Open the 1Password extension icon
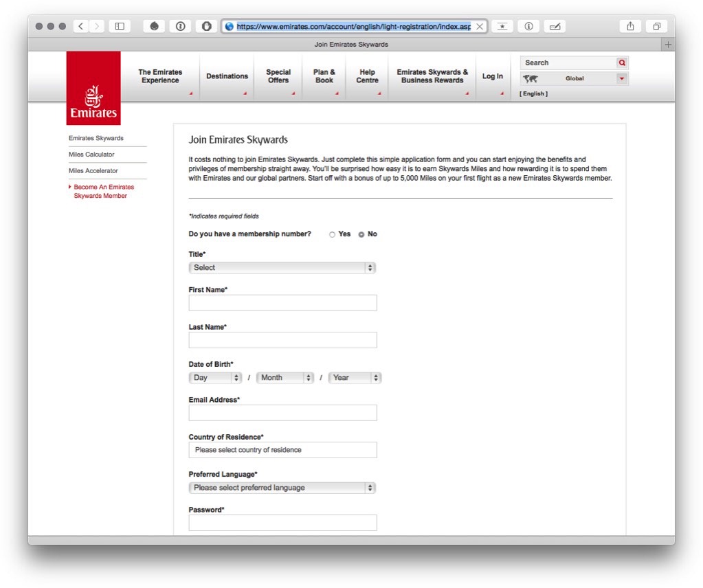703x588 pixels. click(180, 26)
